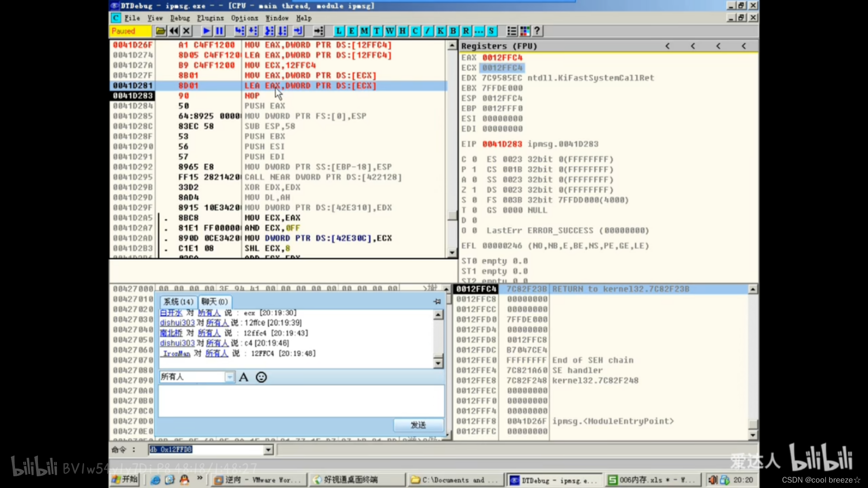Open Executable modules via E button
This screenshot has width=868, height=488.
[x=351, y=31]
